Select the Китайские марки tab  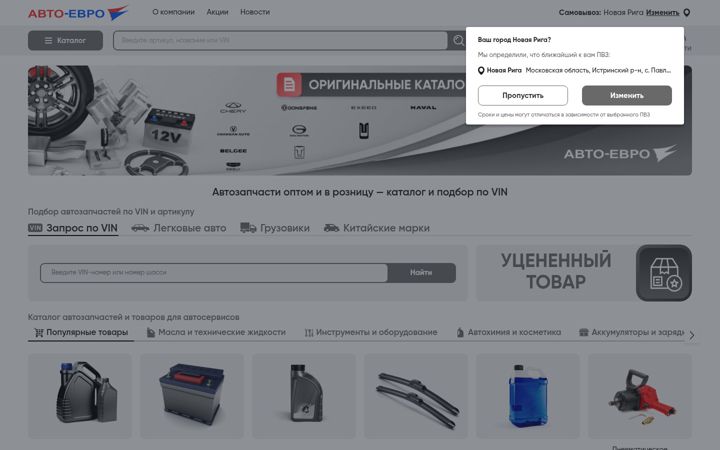377,228
